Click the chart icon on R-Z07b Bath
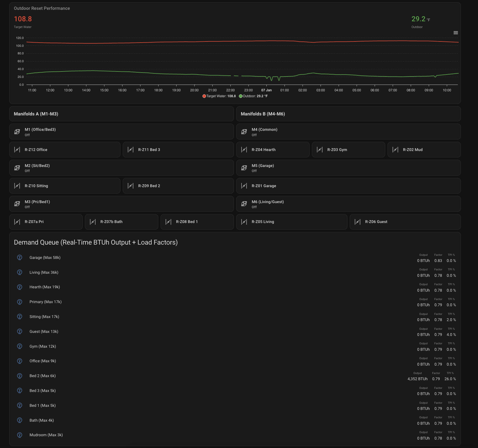 point(92,222)
